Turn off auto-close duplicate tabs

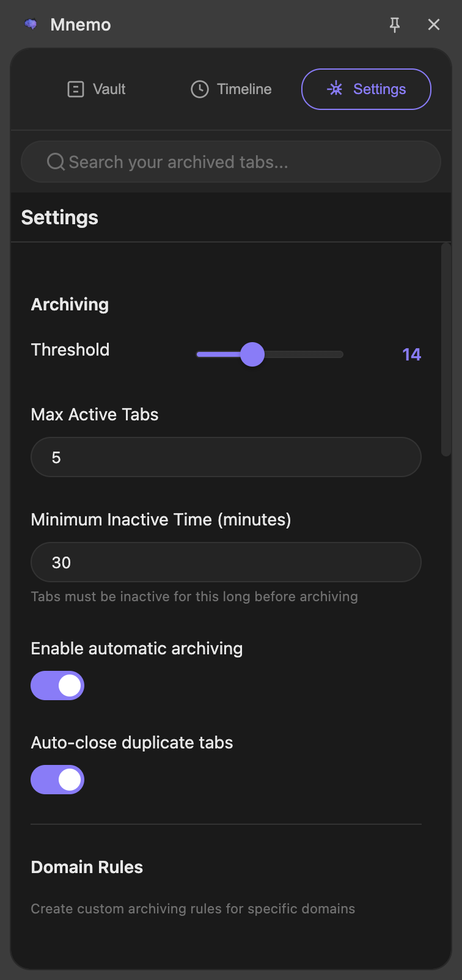(57, 779)
